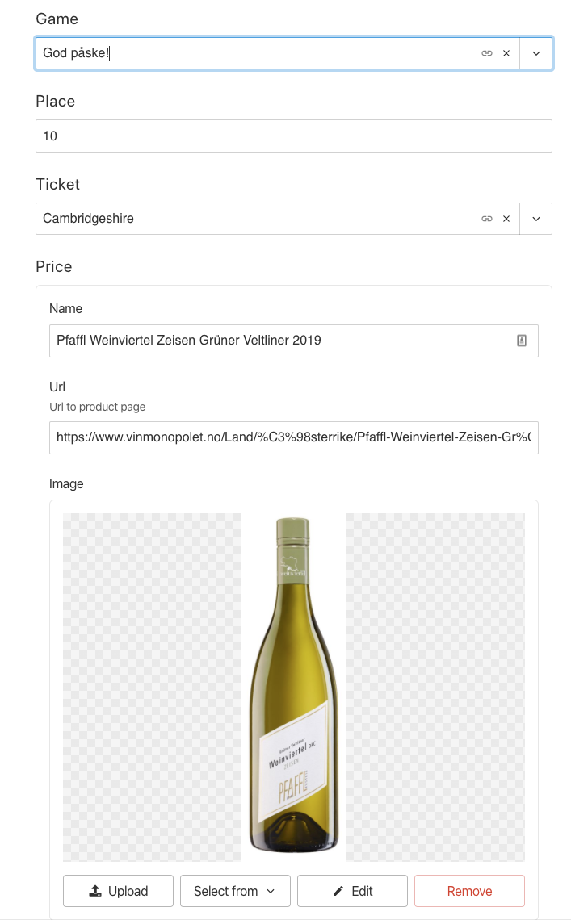The image size is (571, 924).
Task: Clear the Game field using the X icon
Action: click(506, 52)
